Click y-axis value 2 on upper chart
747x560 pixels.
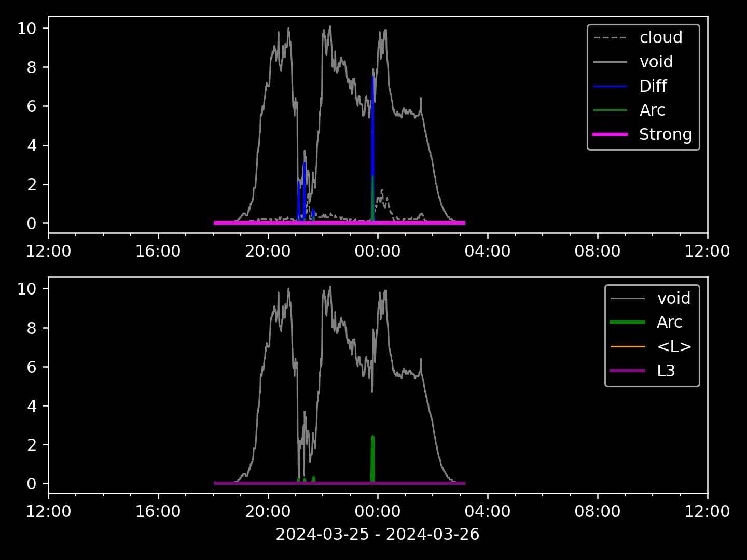(32, 185)
